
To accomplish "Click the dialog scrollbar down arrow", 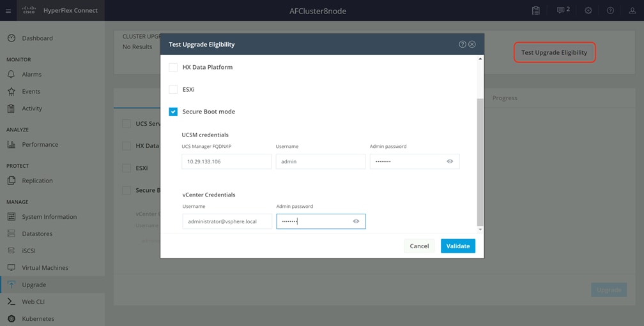I will (x=480, y=230).
